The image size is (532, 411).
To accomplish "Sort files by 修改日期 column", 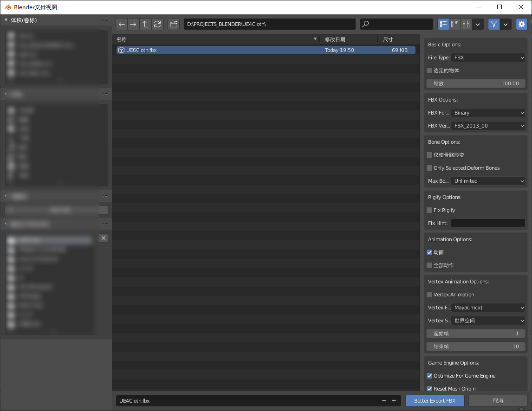I will click(335, 39).
